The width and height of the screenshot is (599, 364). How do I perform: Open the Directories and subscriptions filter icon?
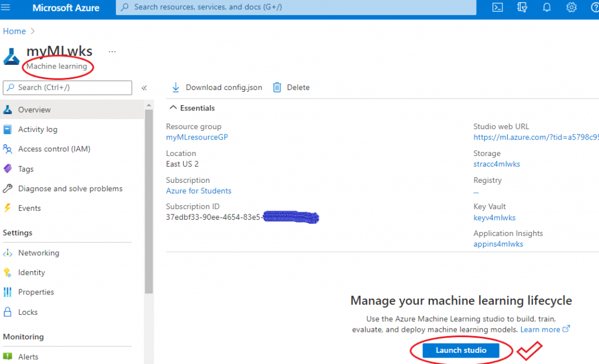522,7
